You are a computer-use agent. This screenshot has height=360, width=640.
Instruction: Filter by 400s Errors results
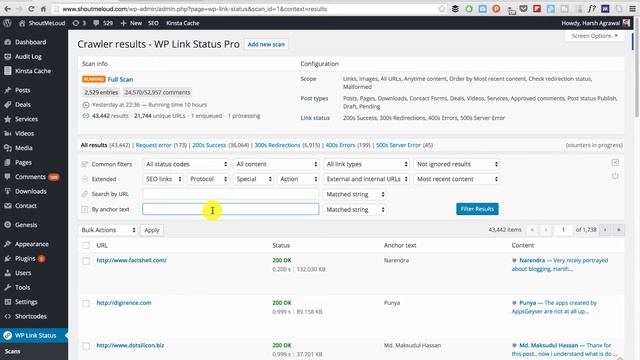coord(340,145)
